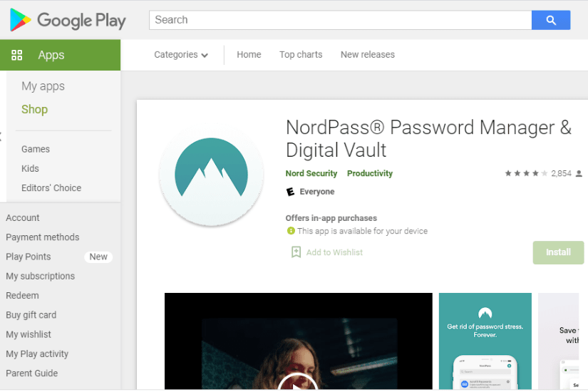
Task: Click the New badge beside Play Points
Action: 98,257
